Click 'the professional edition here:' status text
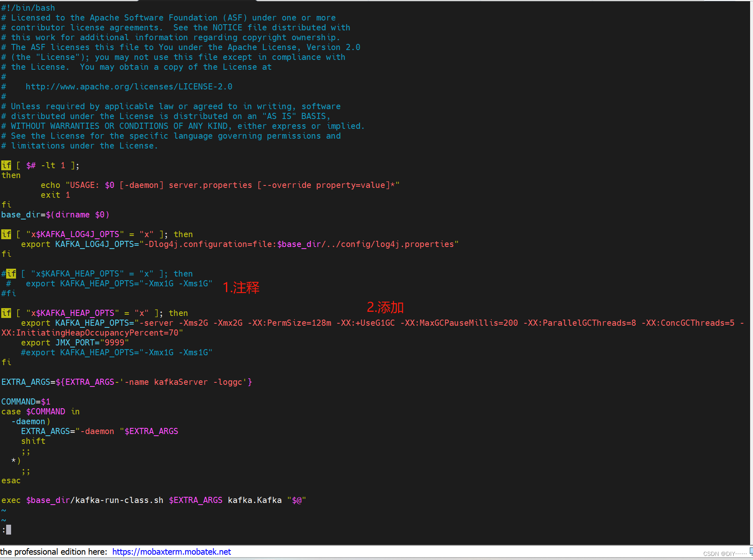 54,552
